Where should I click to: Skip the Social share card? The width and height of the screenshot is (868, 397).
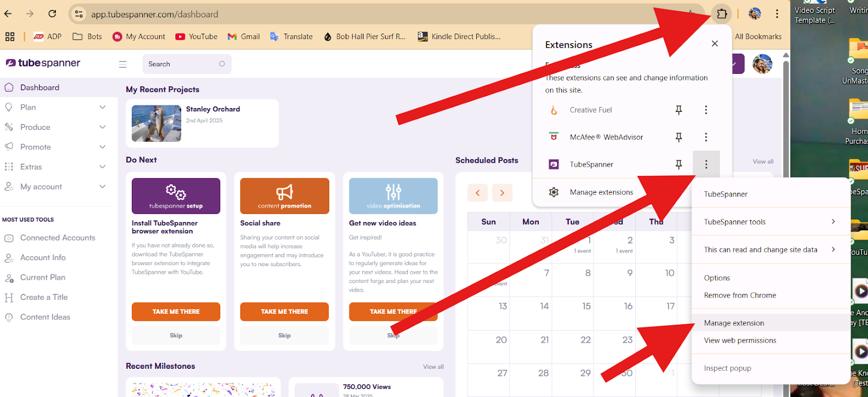click(284, 336)
